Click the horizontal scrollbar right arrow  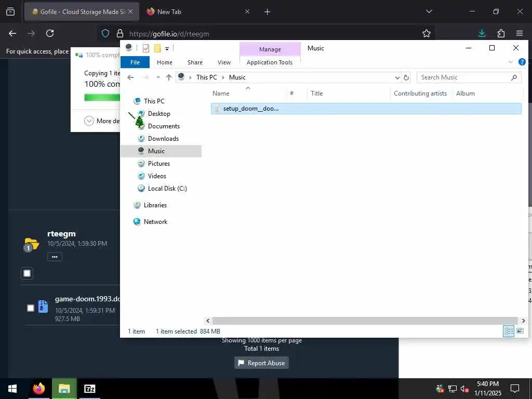[524, 321]
